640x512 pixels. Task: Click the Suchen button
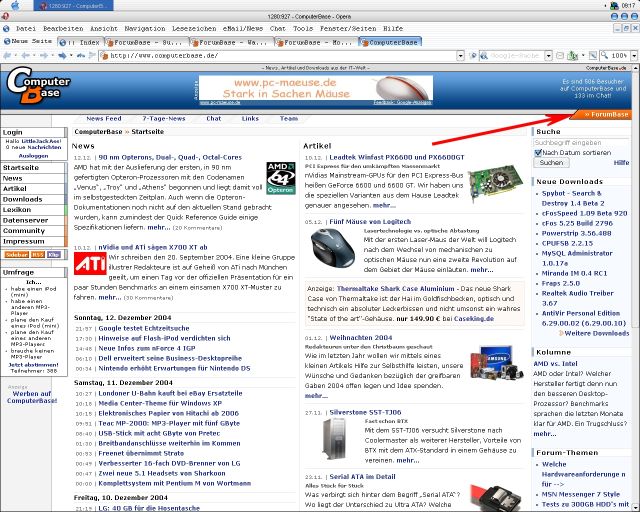(x=551, y=163)
